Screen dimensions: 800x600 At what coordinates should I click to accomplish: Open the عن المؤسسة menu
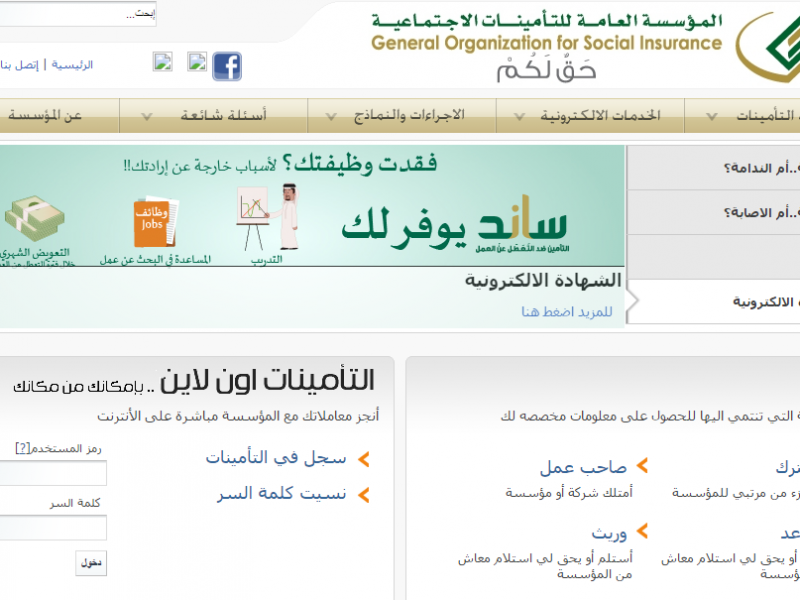[59, 116]
